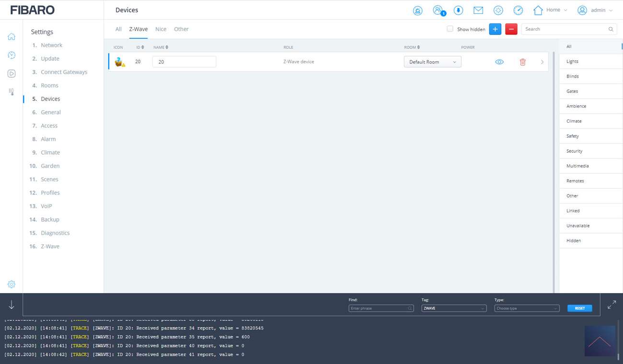This screenshot has width=623, height=364.
Task: Open the envelope messages icon
Action: pyautogui.click(x=478, y=10)
